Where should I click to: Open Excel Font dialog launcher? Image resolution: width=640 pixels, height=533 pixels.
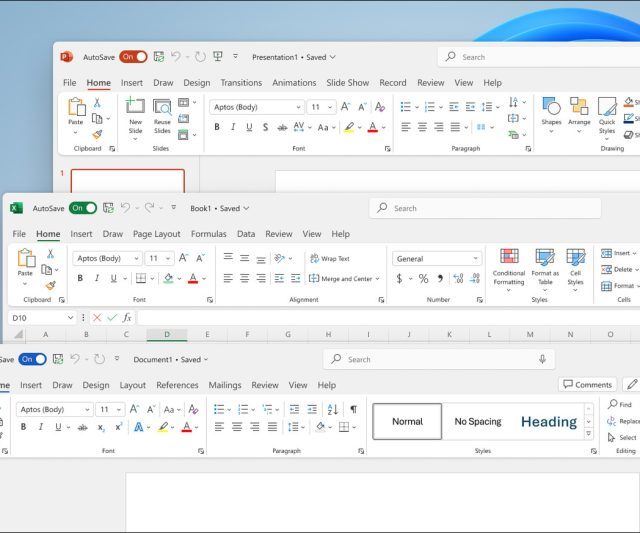(x=210, y=300)
